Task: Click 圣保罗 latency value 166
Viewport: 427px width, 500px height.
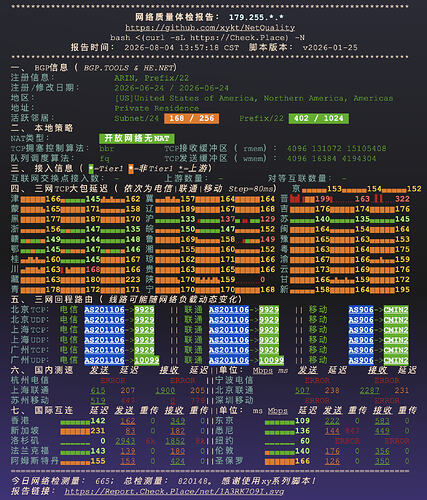Action: tap(302, 461)
